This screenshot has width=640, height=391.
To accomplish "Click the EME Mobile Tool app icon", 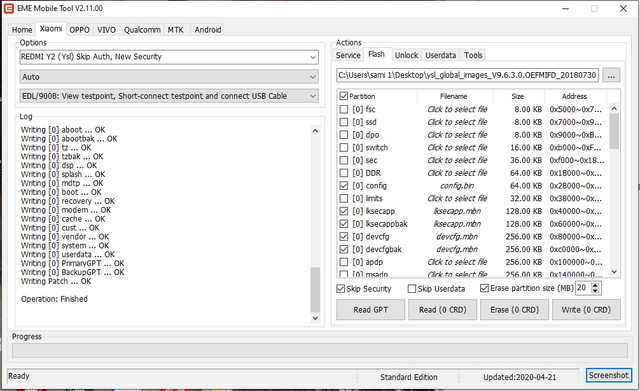I will point(9,8).
